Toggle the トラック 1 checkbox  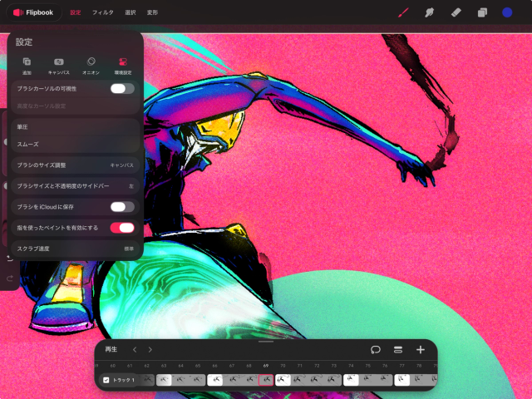pyautogui.click(x=106, y=380)
